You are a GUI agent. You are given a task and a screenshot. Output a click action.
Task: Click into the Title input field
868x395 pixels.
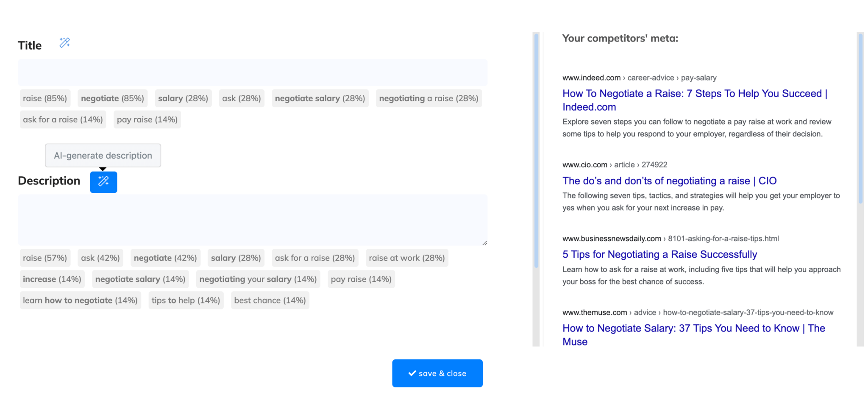[252, 73]
